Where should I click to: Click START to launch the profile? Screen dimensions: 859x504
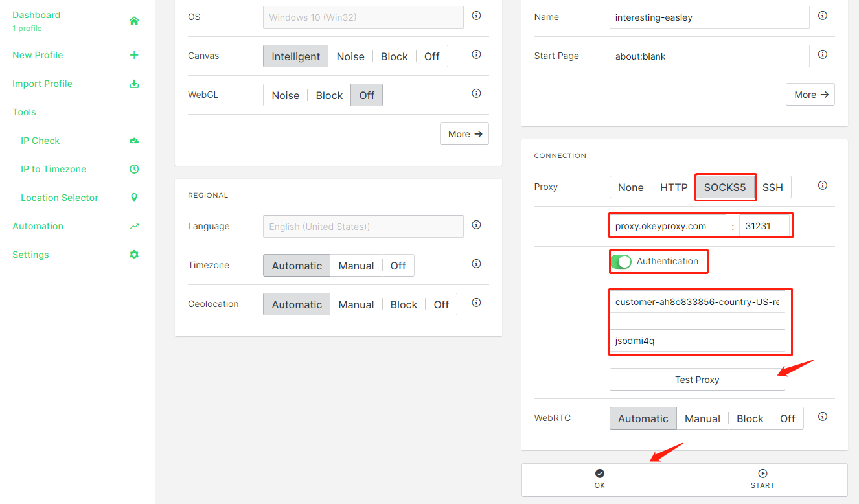tap(762, 479)
